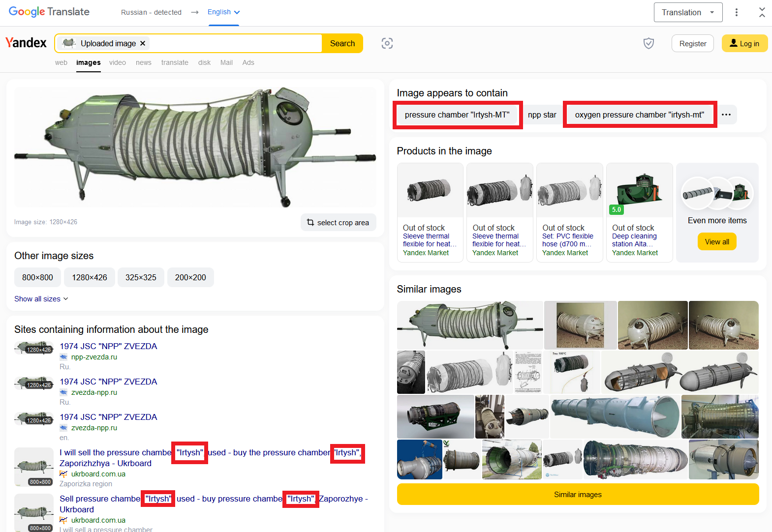Open the first Sleeve thermal flexible product

coord(430,212)
